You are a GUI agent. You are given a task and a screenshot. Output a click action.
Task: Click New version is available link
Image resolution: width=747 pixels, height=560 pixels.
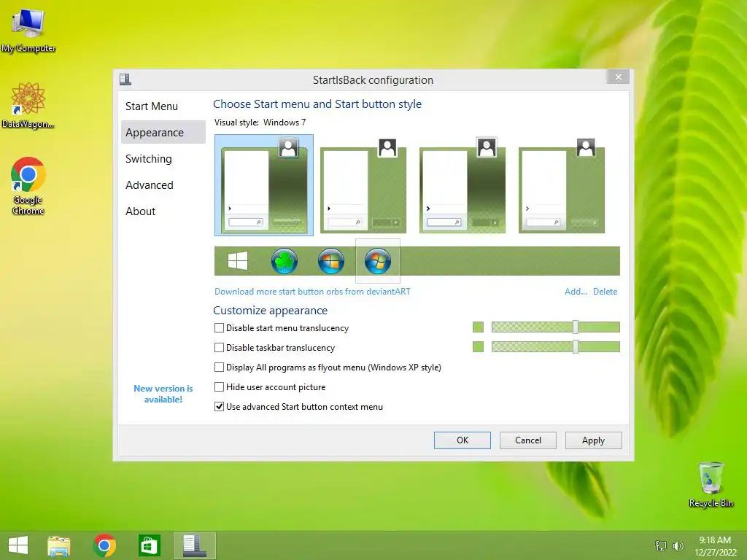163,394
